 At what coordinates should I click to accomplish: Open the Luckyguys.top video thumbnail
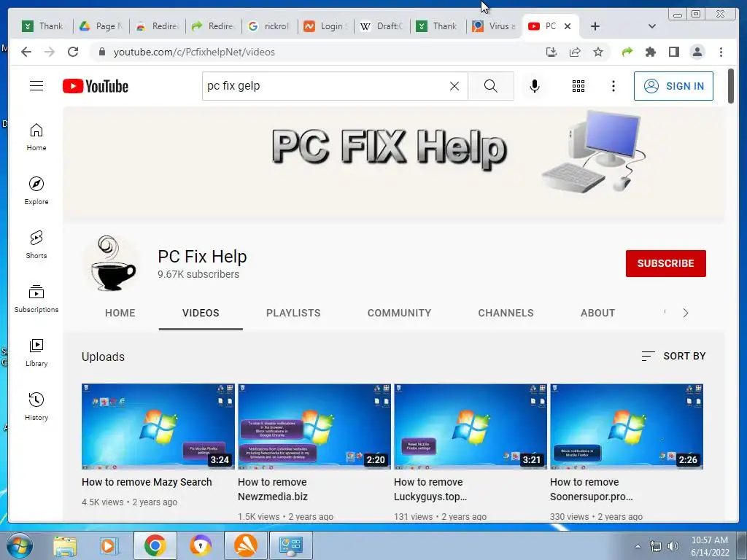(471, 427)
